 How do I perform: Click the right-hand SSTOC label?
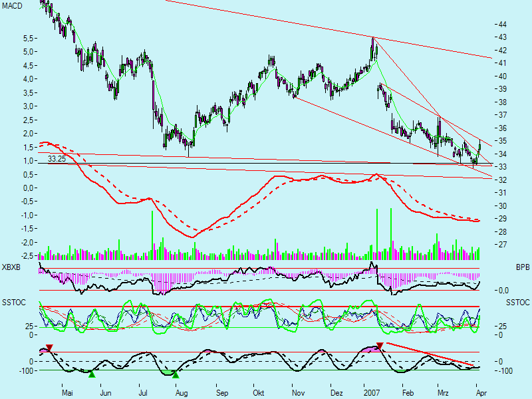[518, 303]
